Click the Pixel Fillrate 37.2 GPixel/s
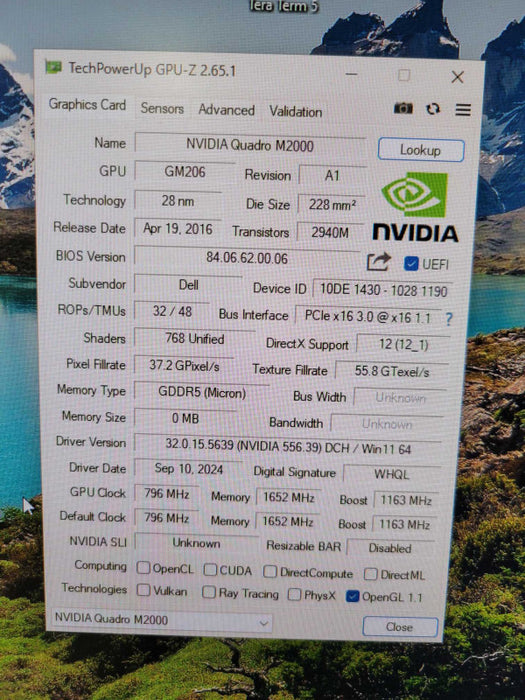Screen dimensions: 525x700 pyautogui.click(x=184, y=366)
